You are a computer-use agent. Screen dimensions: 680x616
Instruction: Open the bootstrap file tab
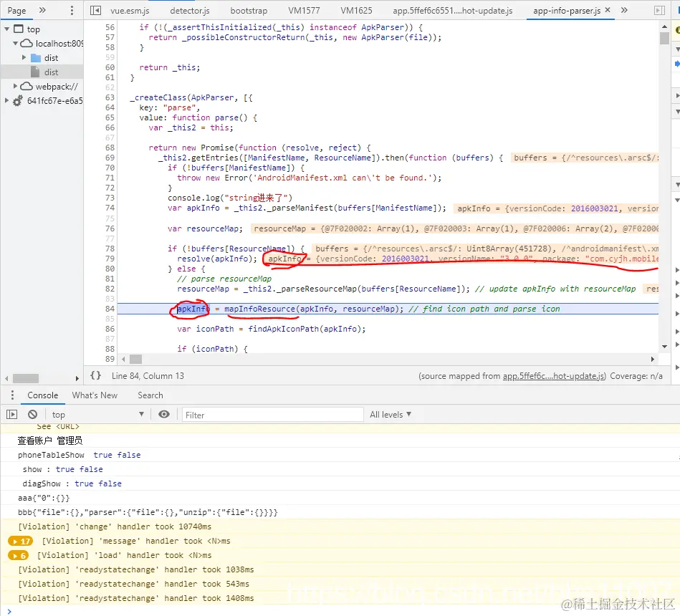[x=249, y=11]
